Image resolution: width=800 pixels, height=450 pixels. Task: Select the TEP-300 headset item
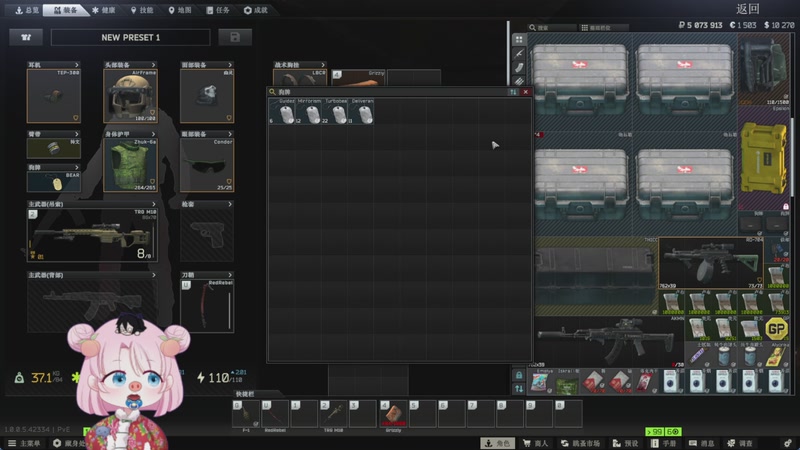coord(54,96)
